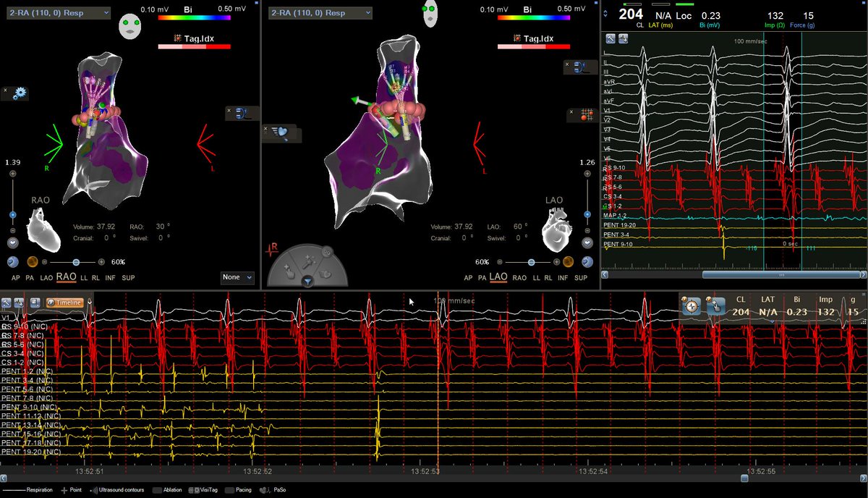Click the save icon left of Timeline button
This screenshot has width=868, height=498.
coord(36,303)
